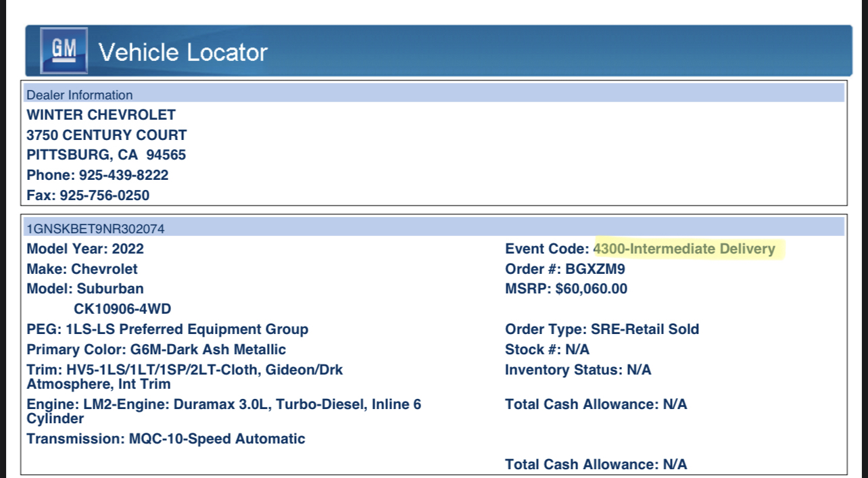The height and width of the screenshot is (478, 868).
Task: Click the GM logo icon
Action: pyautogui.click(x=64, y=50)
